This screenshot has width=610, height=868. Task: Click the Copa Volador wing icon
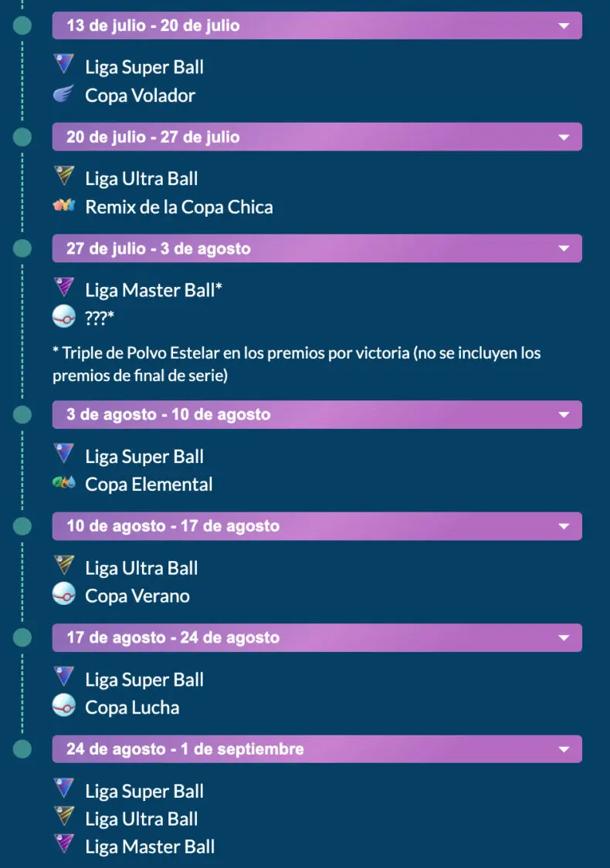tap(64, 94)
